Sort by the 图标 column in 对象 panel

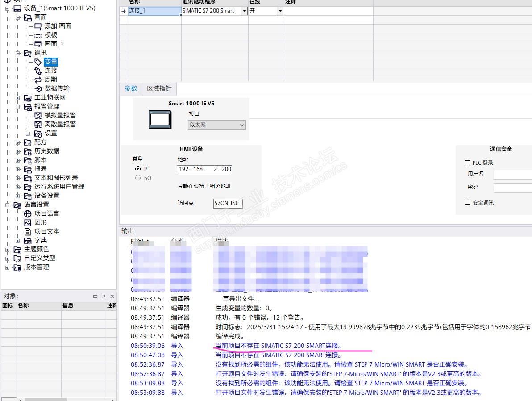pyautogui.click(x=8, y=305)
